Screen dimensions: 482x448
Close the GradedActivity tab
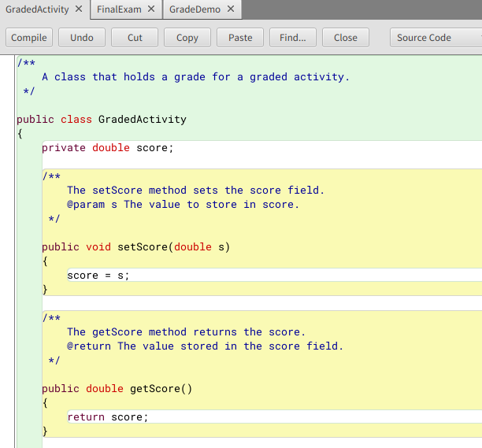point(79,9)
